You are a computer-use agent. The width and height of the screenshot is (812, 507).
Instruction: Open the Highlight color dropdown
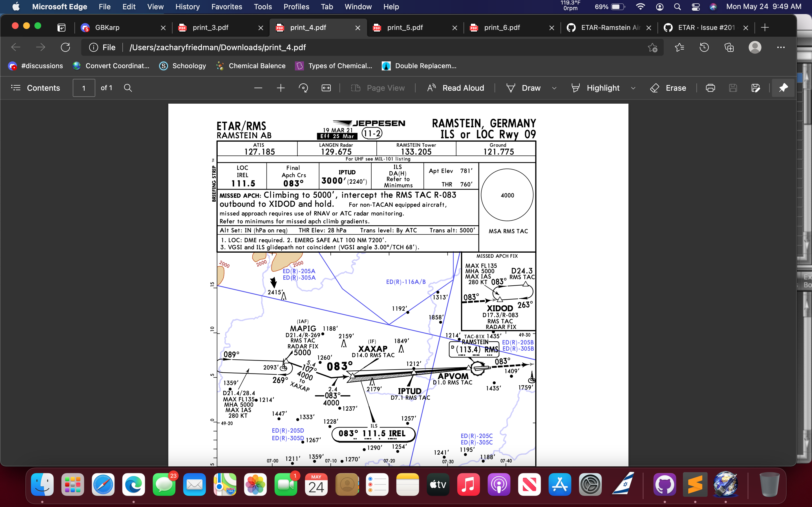point(634,88)
